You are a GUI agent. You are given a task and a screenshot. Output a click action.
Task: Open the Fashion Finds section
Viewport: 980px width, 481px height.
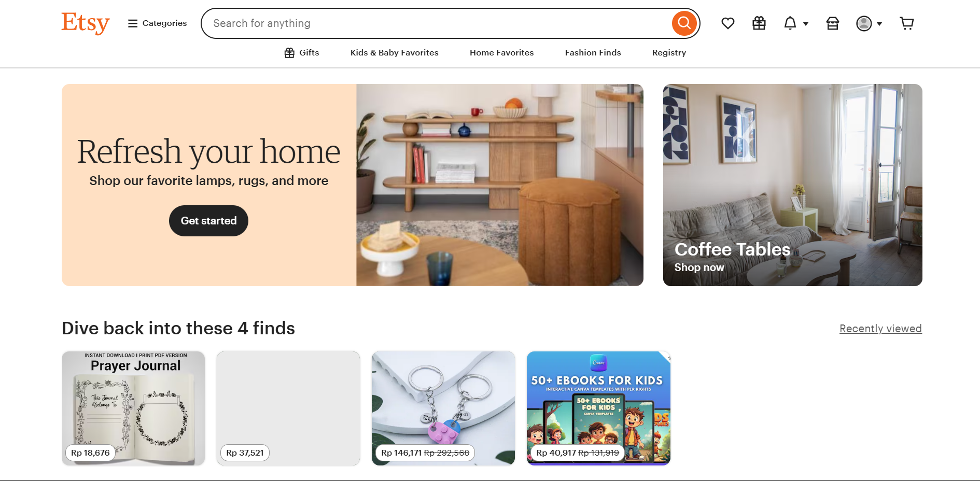(593, 52)
